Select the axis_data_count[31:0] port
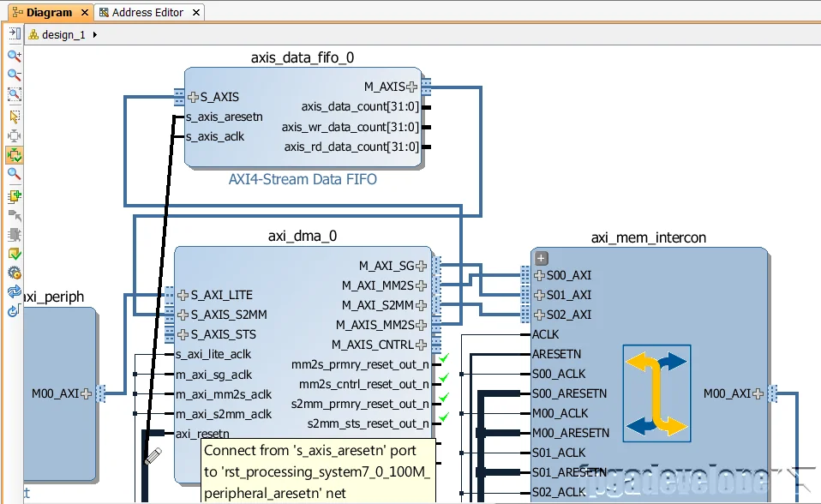The width and height of the screenshot is (821, 504). pos(360,107)
